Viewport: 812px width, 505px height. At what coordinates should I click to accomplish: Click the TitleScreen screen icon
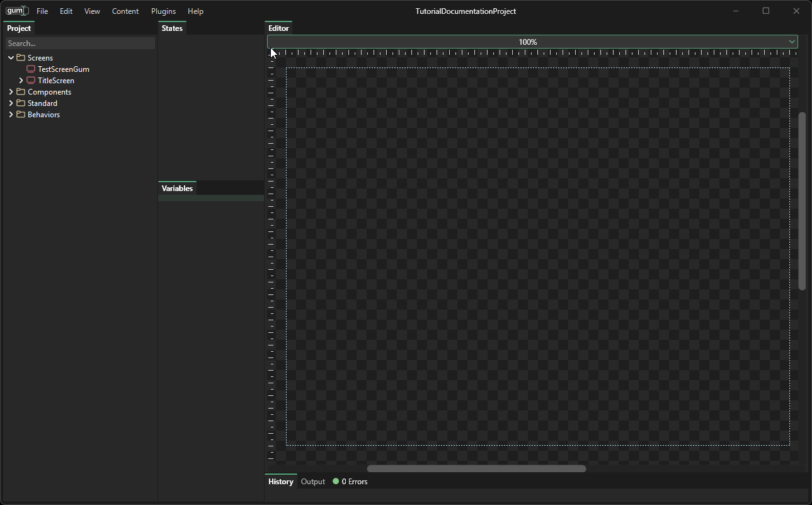(x=31, y=81)
